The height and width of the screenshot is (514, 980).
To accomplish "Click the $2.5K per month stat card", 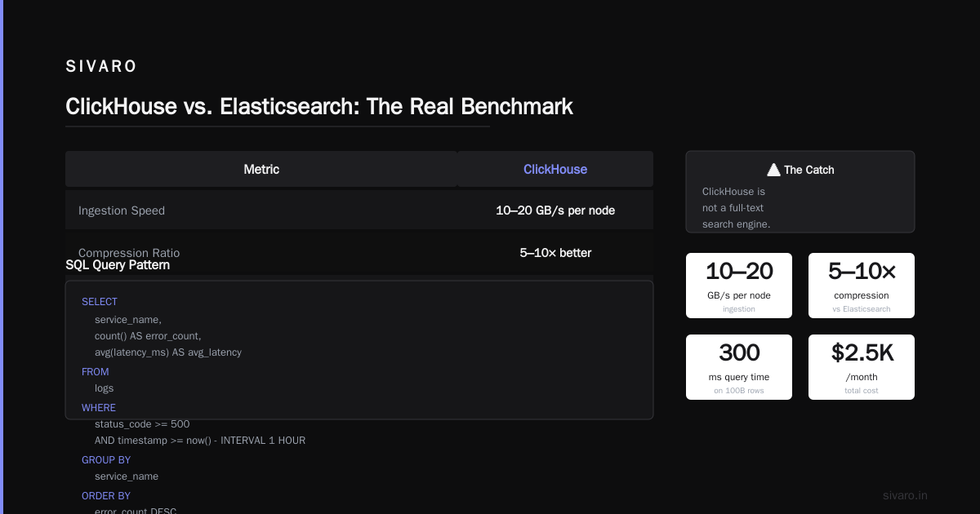I will tap(862, 367).
